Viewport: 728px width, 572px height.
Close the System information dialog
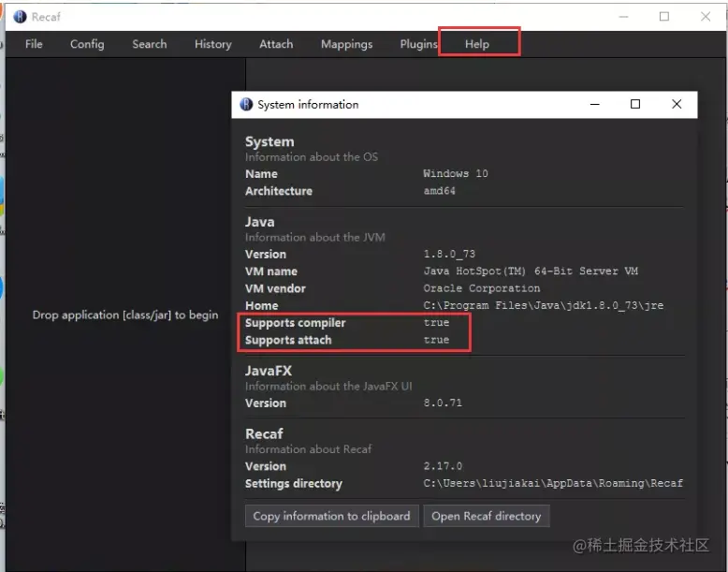pyautogui.click(x=677, y=104)
